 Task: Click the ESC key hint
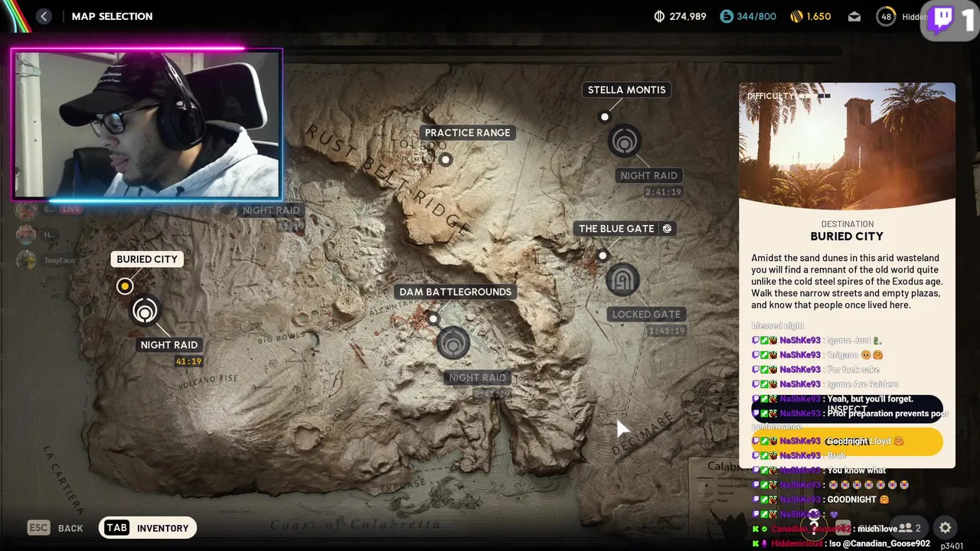[38, 527]
